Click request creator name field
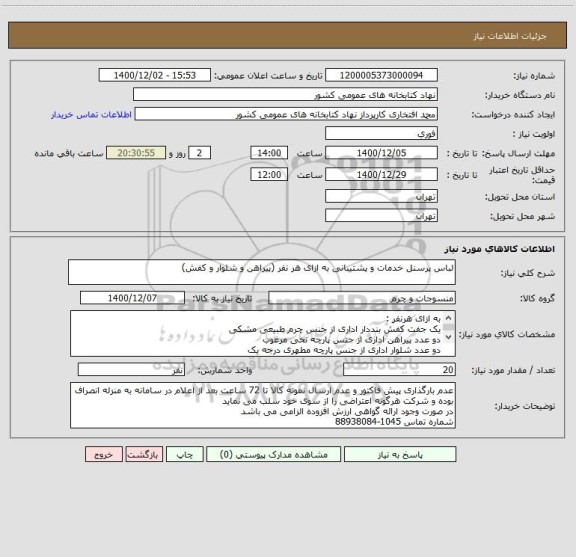The height and width of the screenshot is (557, 576). [286, 114]
